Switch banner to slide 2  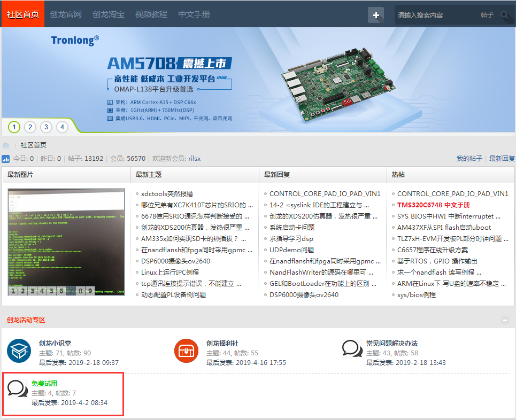(x=30, y=127)
